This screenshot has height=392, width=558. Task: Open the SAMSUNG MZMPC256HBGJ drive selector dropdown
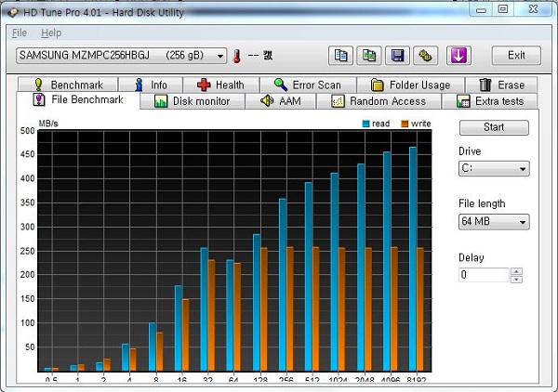coord(121,56)
